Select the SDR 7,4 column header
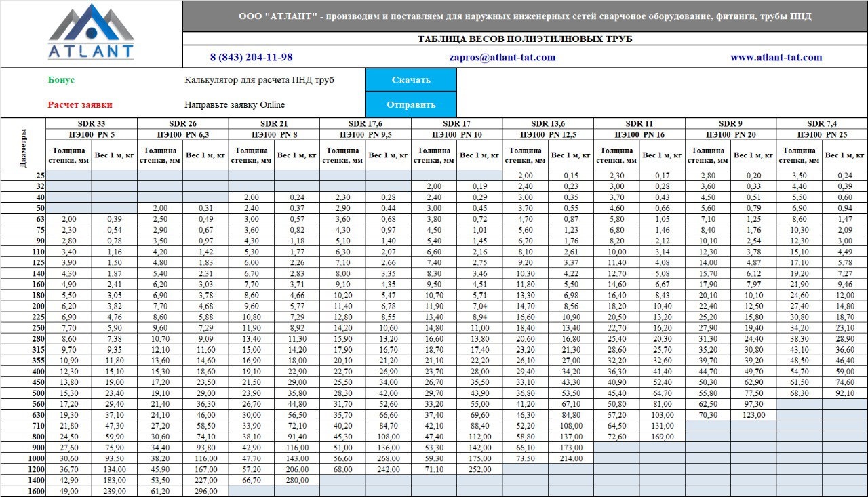This screenshot has height=497, width=868. pyautogui.click(x=822, y=123)
